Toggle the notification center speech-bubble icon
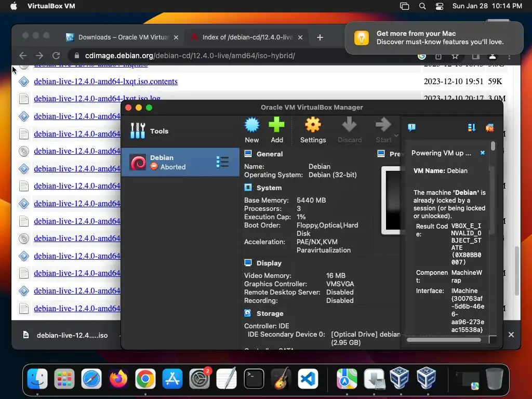 [x=411, y=128]
